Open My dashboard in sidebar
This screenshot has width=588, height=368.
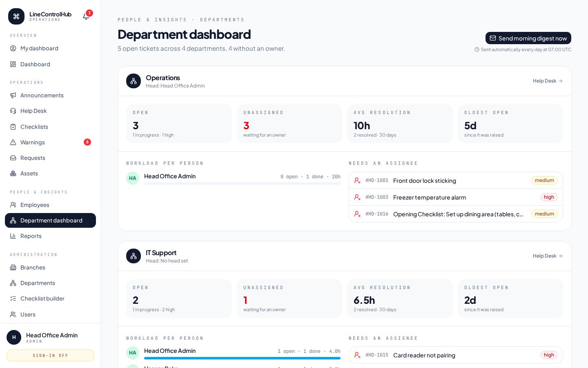click(x=50, y=48)
